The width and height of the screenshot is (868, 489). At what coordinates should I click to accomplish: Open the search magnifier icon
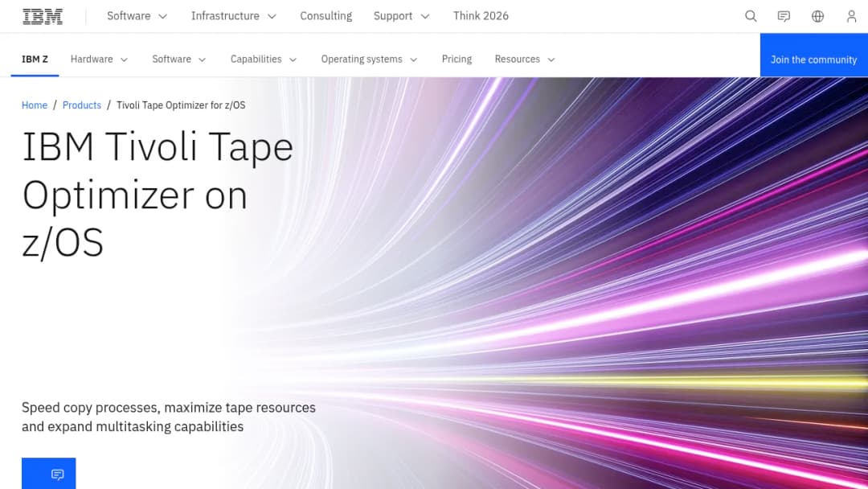pyautogui.click(x=751, y=16)
